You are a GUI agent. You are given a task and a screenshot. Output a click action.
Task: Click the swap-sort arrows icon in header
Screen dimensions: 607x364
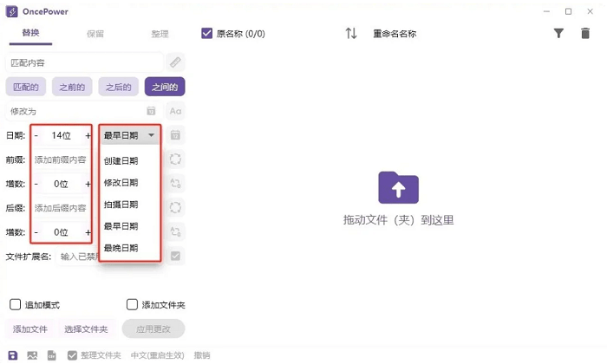click(351, 33)
